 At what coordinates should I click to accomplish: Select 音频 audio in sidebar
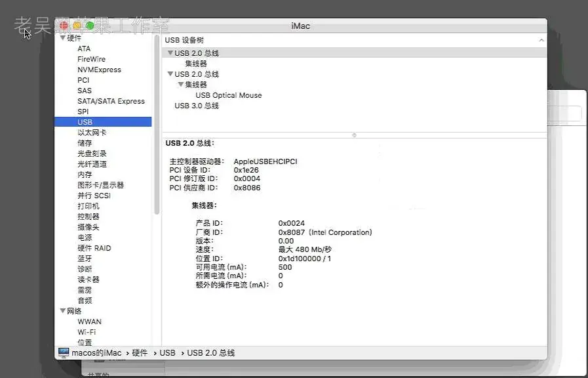(x=85, y=301)
